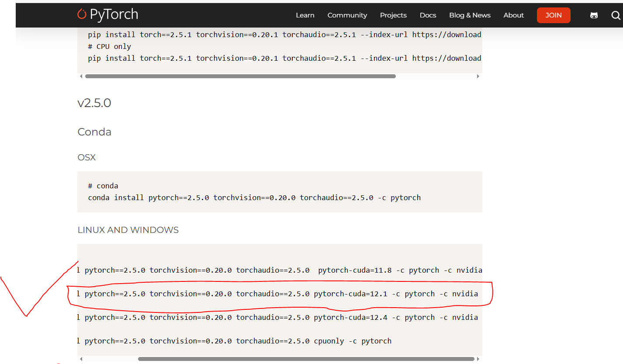Open the Community menu

(x=347, y=15)
